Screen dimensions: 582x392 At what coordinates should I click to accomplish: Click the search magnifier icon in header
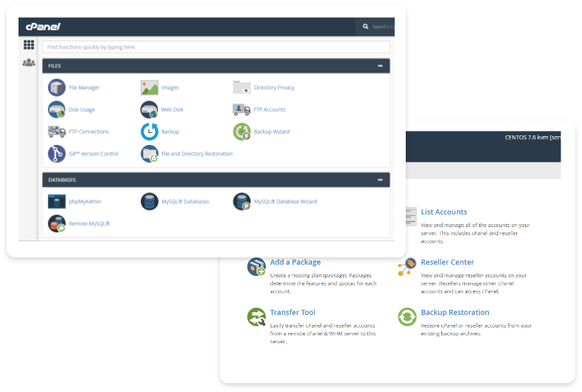(x=366, y=27)
